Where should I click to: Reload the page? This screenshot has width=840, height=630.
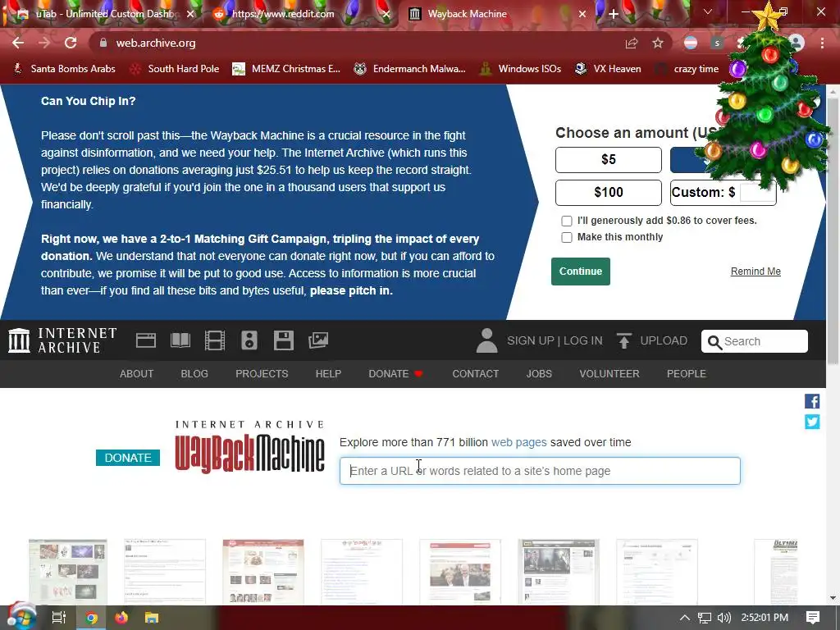[71, 43]
